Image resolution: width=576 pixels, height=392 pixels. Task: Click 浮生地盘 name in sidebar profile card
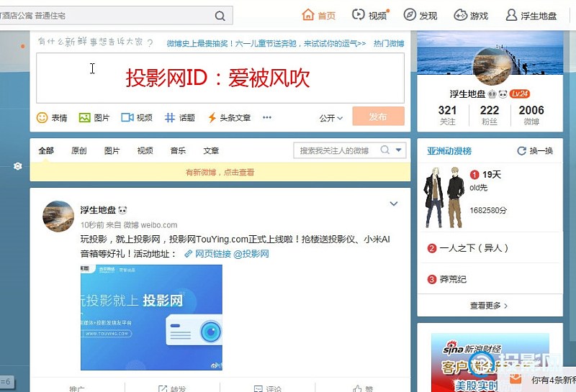click(x=467, y=94)
